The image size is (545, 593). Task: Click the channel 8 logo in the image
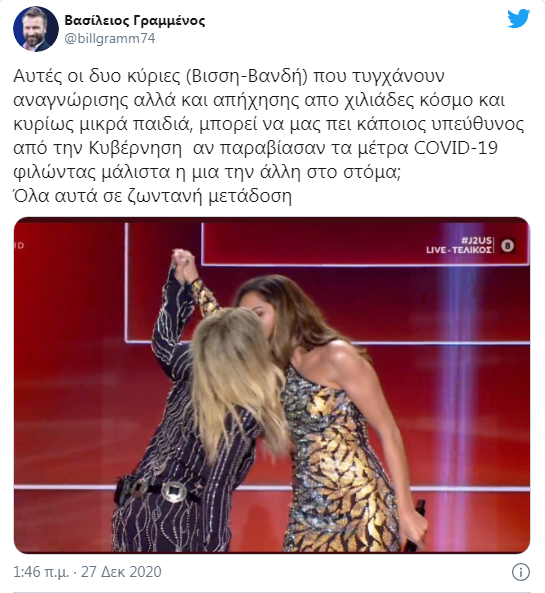pos(508,246)
